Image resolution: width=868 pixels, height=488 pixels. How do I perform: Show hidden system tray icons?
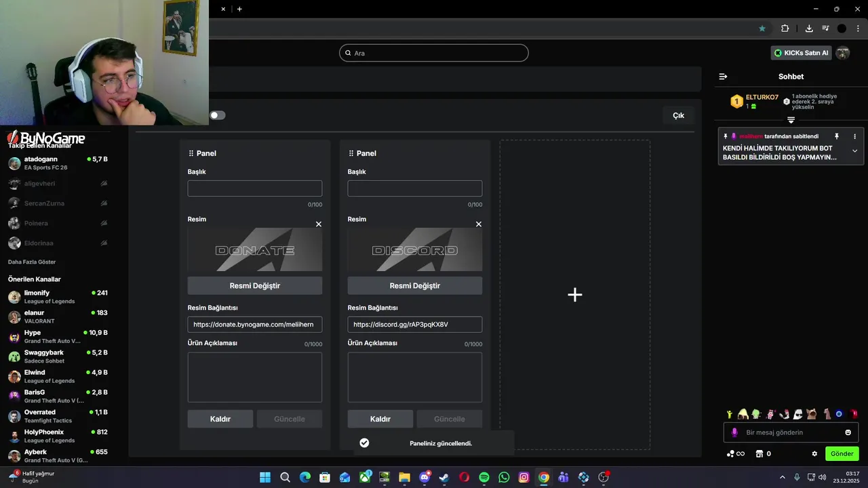pos(783,477)
